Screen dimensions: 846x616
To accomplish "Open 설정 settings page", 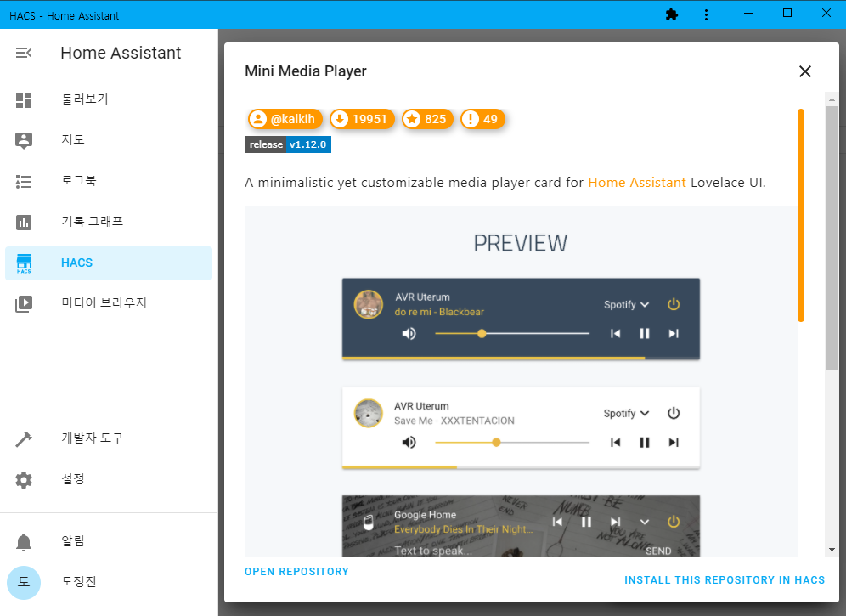I will 109,479.
